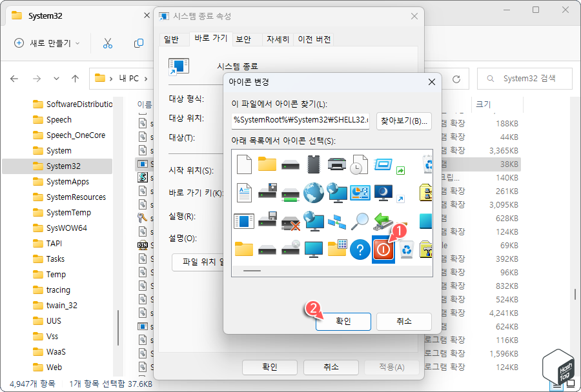Select the globe icon in the icon list

(314, 192)
